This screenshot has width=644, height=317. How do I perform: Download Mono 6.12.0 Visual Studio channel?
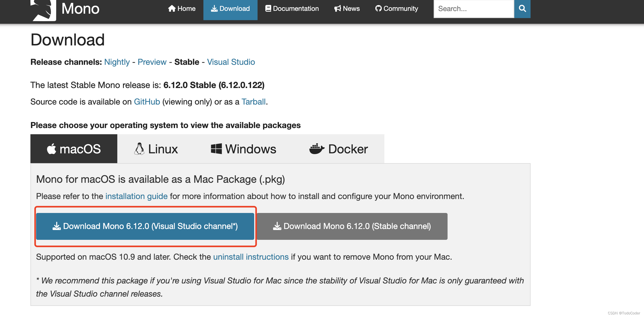tap(145, 226)
